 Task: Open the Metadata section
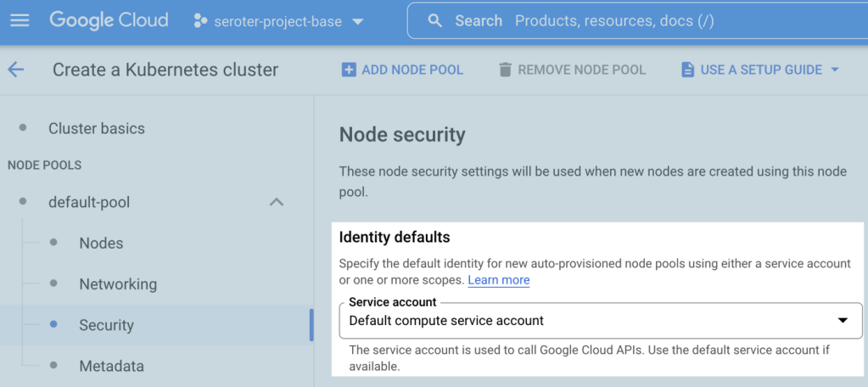point(111,366)
